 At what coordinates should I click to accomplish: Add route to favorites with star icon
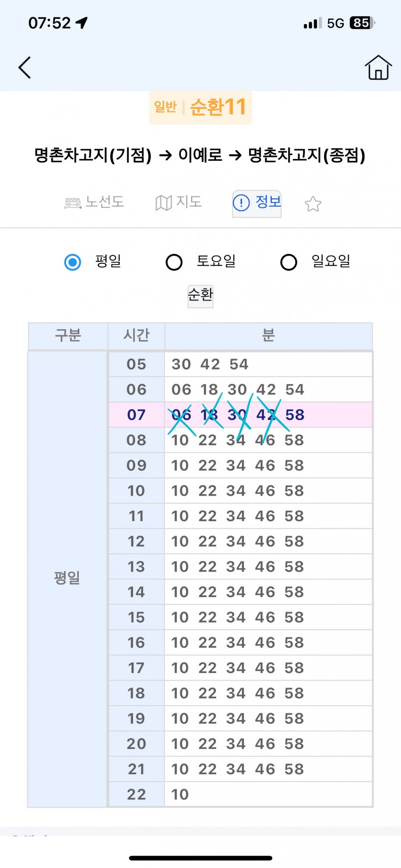(313, 204)
